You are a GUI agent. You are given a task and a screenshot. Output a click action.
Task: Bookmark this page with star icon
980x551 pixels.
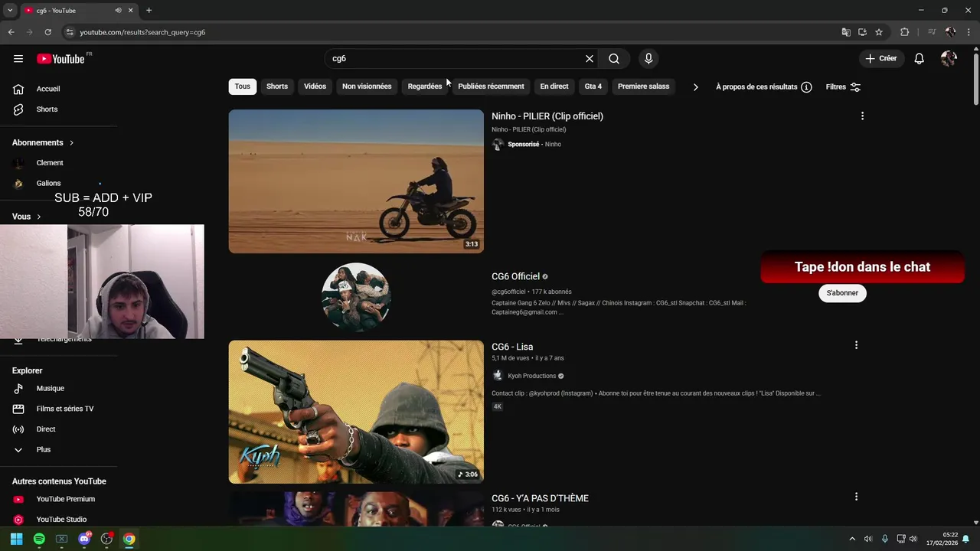pos(879,32)
